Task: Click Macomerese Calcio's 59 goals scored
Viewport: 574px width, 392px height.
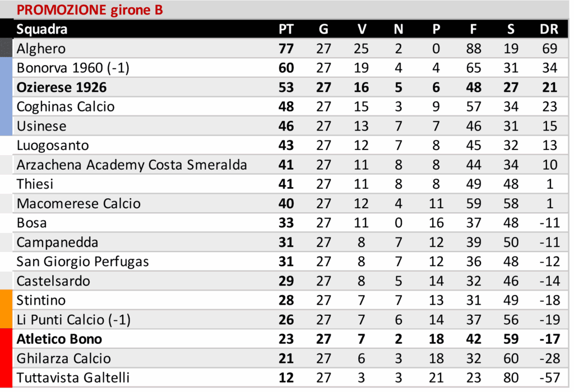Action: [474, 203]
